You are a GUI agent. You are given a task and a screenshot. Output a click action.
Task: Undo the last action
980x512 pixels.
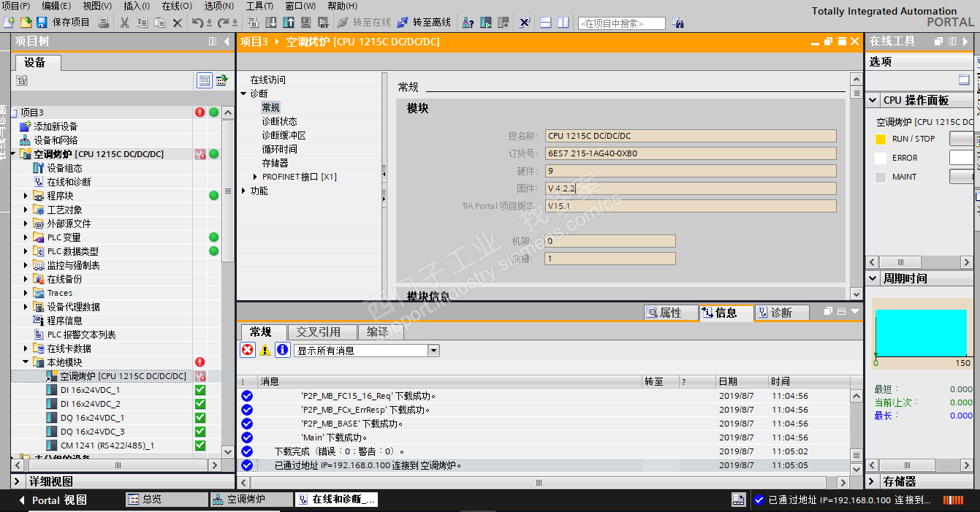point(197,23)
